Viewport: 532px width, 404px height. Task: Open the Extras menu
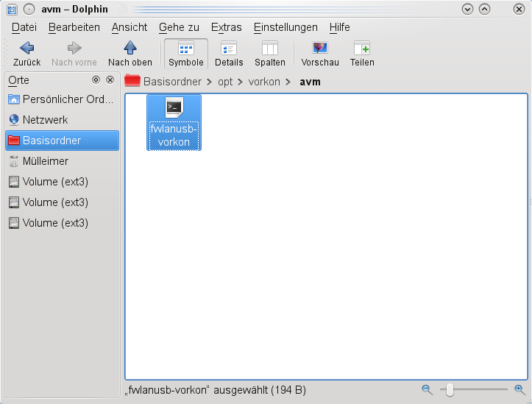(227, 27)
